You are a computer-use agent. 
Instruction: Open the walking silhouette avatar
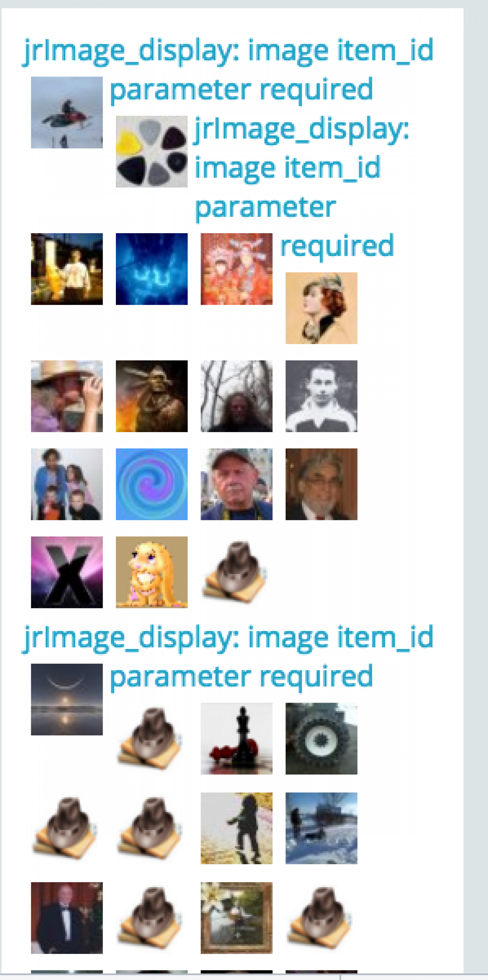tap(237, 828)
